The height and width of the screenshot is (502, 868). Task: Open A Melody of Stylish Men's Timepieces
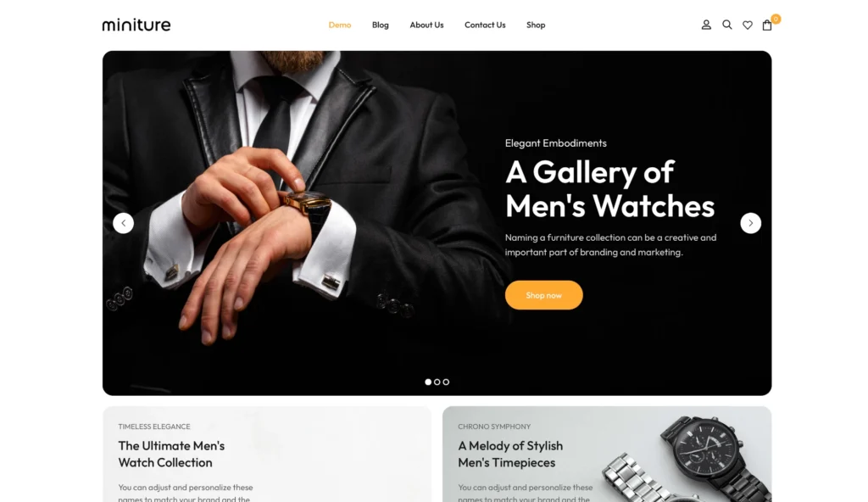509,454
